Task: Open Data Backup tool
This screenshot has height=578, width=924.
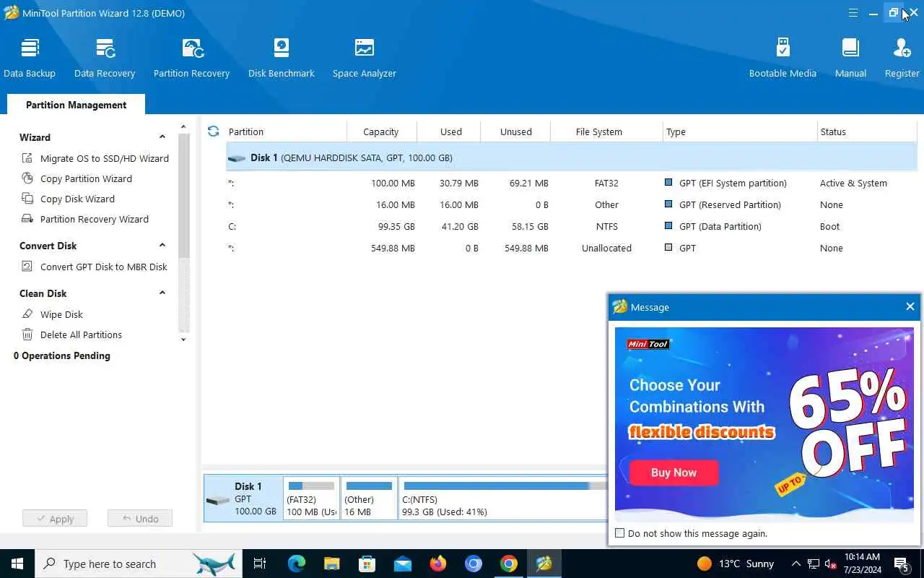Action: click(x=30, y=58)
